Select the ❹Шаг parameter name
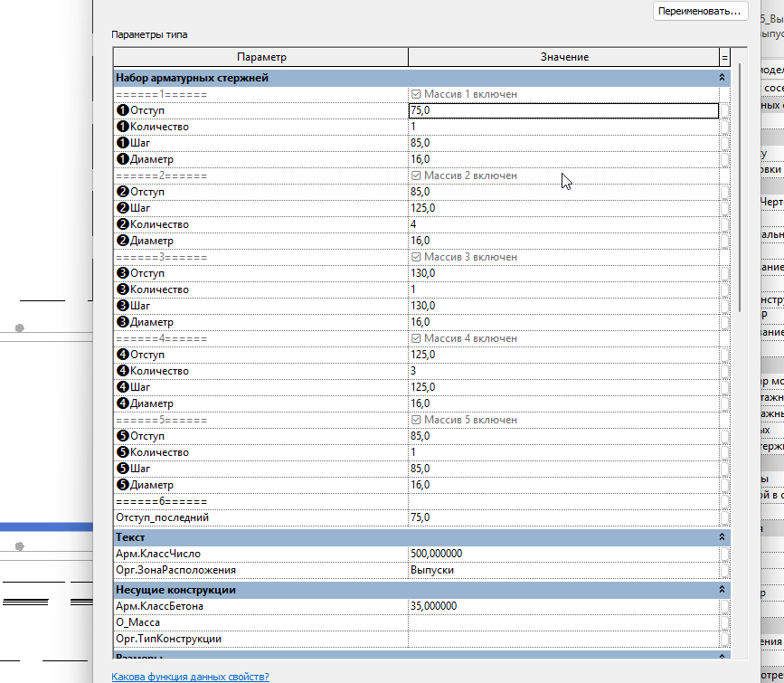 pyautogui.click(x=133, y=387)
